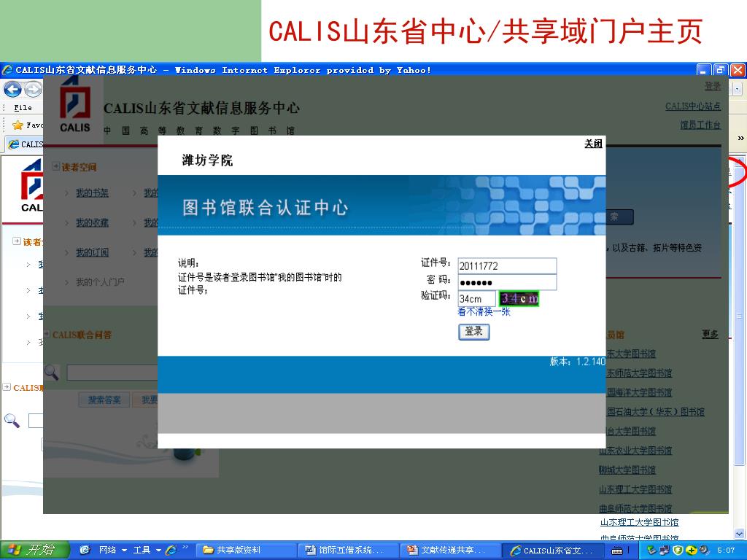Open the 山东农业大学图书馆 link
The image size is (747, 560).
[x=635, y=451]
